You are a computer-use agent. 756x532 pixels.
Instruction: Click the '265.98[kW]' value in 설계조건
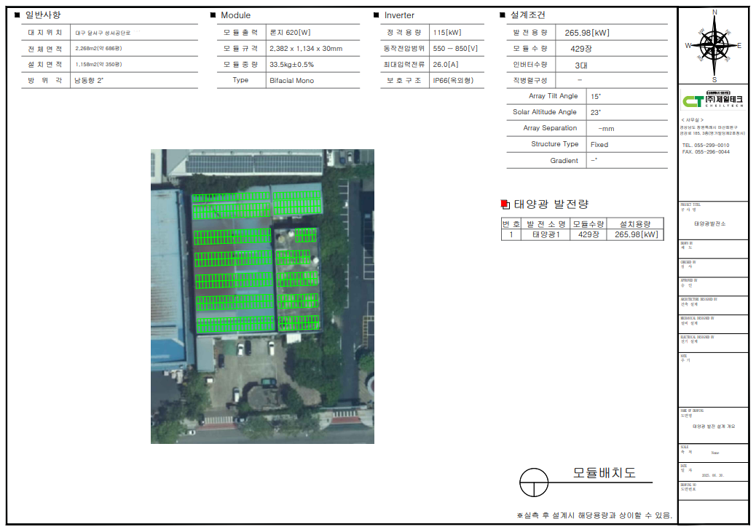587,33
